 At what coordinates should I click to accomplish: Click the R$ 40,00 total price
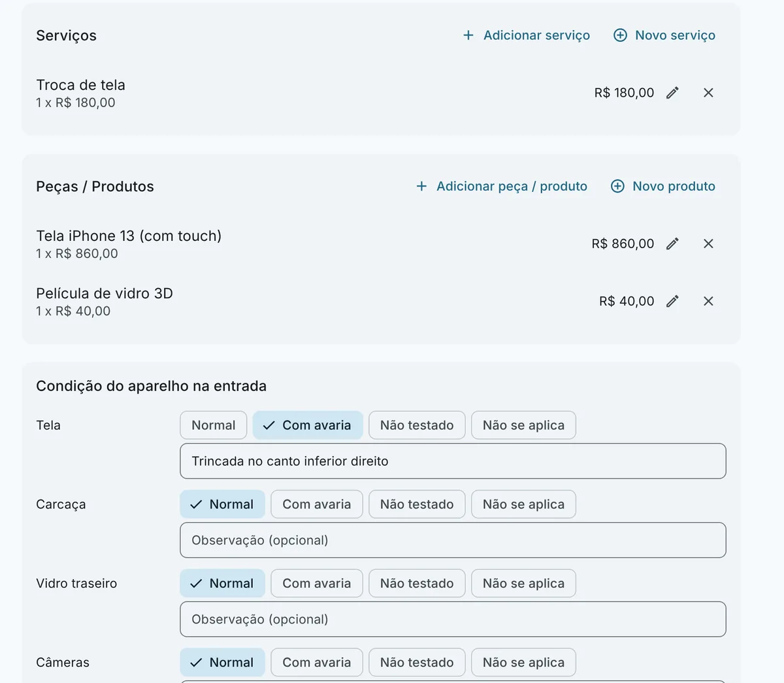click(x=627, y=301)
